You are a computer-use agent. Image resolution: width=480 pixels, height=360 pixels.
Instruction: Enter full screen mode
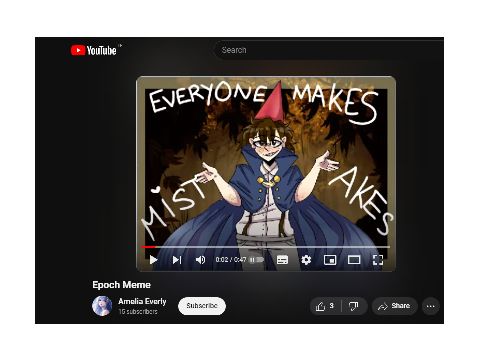(378, 260)
